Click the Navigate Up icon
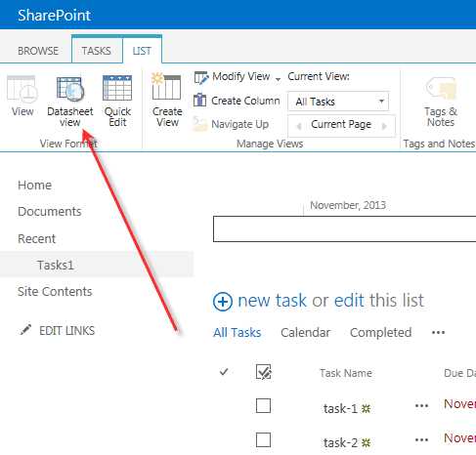This screenshot has height=455, width=476. click(199, 124)
